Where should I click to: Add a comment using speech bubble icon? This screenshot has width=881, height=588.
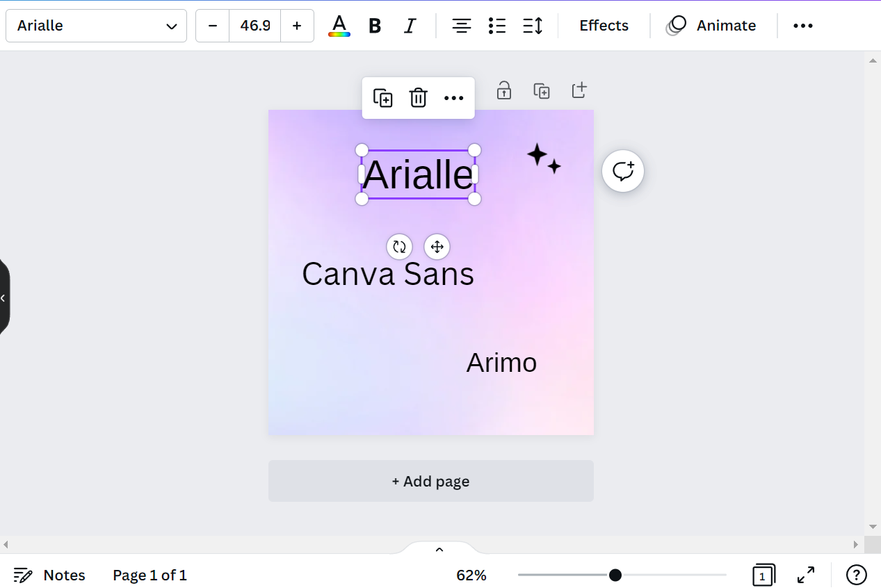click(x=623, y=171)
